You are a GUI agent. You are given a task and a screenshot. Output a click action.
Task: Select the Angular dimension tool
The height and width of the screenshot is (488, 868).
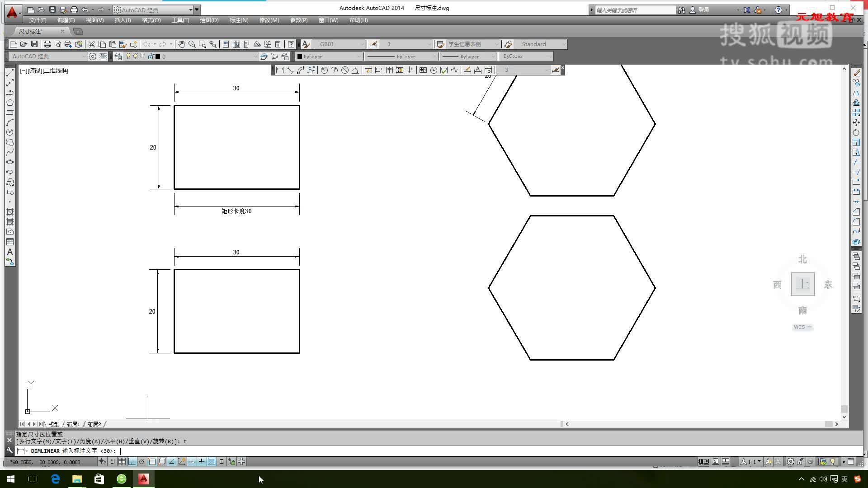coord(355,70)
